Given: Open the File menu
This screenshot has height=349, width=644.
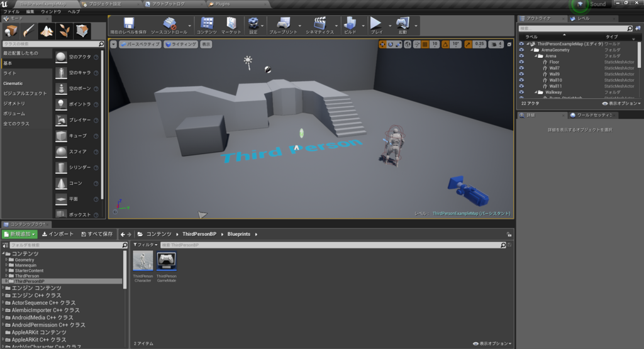Looking at the screenshot, I should (x=11, y=12).
